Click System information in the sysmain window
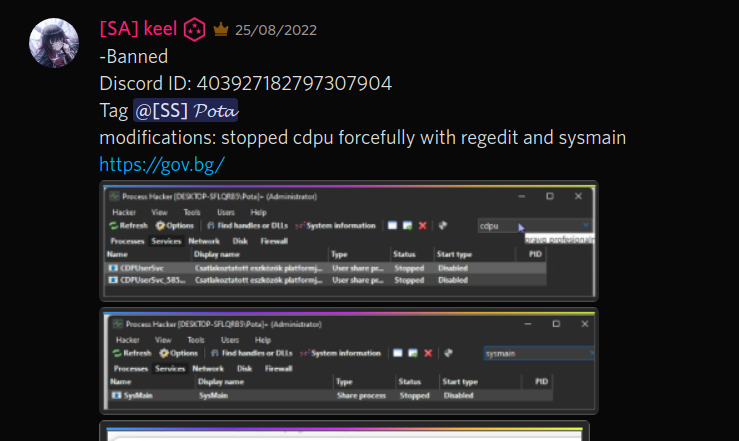Viewport: 739px width, 441px height. [x=340, y=353]
